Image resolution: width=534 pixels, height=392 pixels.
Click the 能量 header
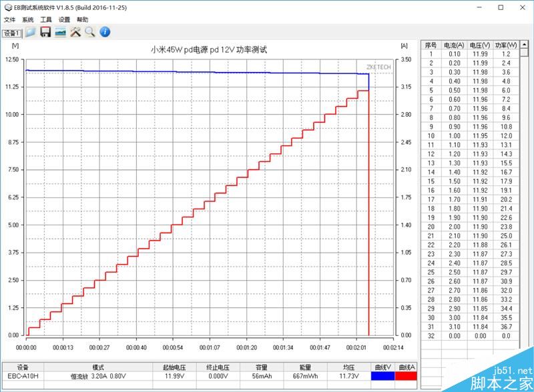click(x=305, y=367)
